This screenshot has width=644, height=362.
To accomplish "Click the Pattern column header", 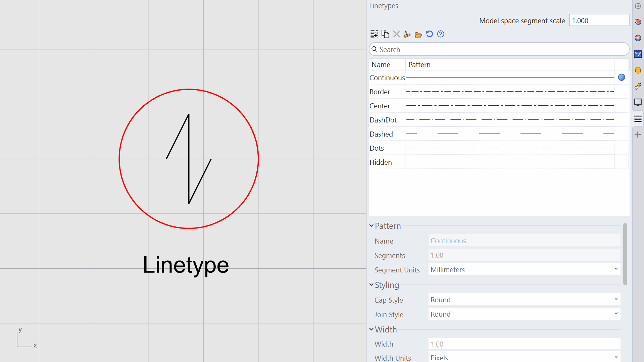I will pos(510,65).
